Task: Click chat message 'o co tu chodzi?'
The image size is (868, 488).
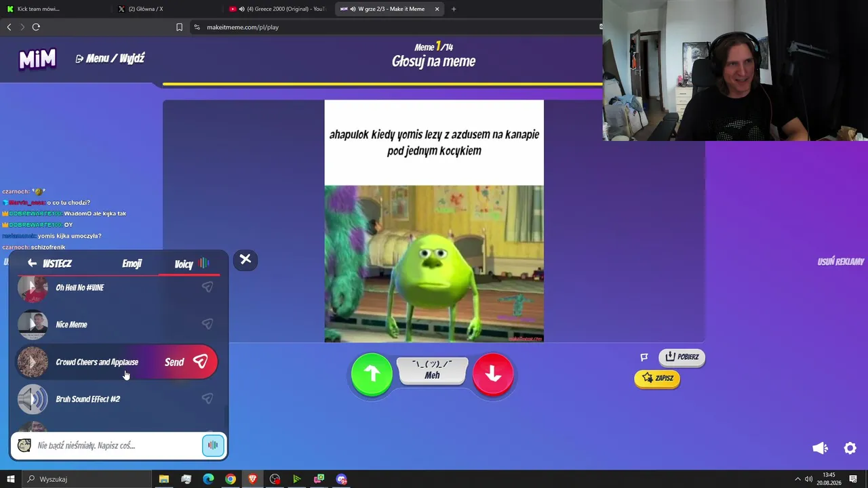Action: [68, 203]
